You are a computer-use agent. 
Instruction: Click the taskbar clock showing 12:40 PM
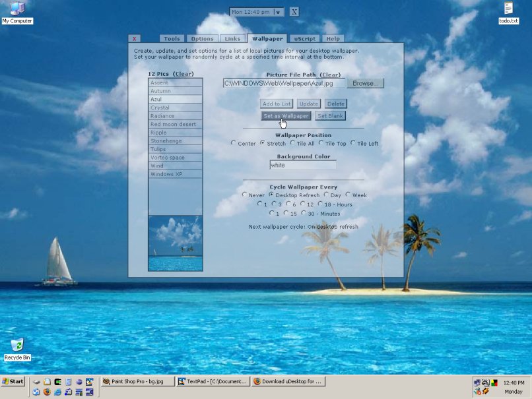(x=514, y=383)
